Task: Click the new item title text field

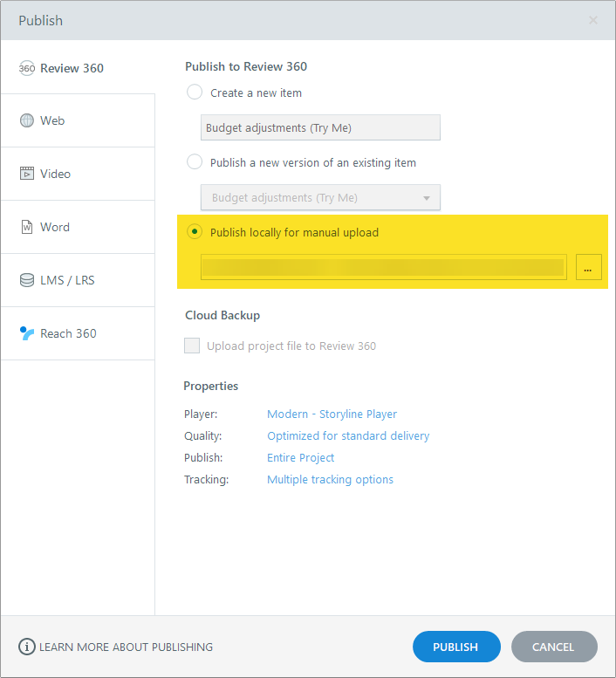Action: 320,127
